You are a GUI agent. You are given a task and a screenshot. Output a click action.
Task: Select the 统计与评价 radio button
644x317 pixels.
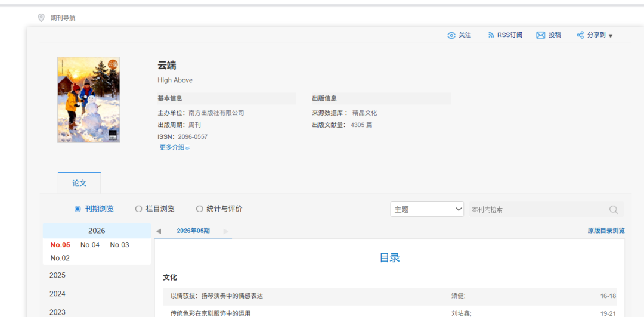200,209
